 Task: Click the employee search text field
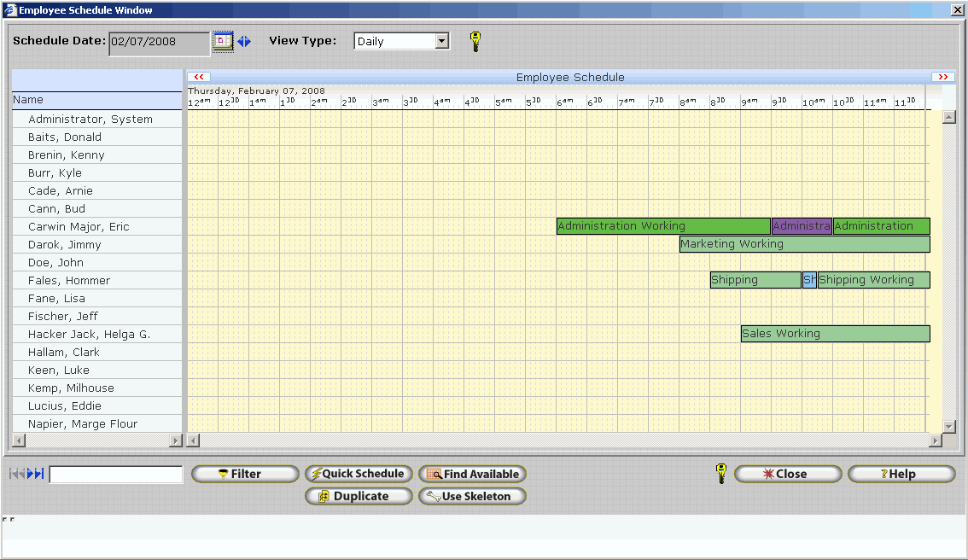(x=116, y=475)
